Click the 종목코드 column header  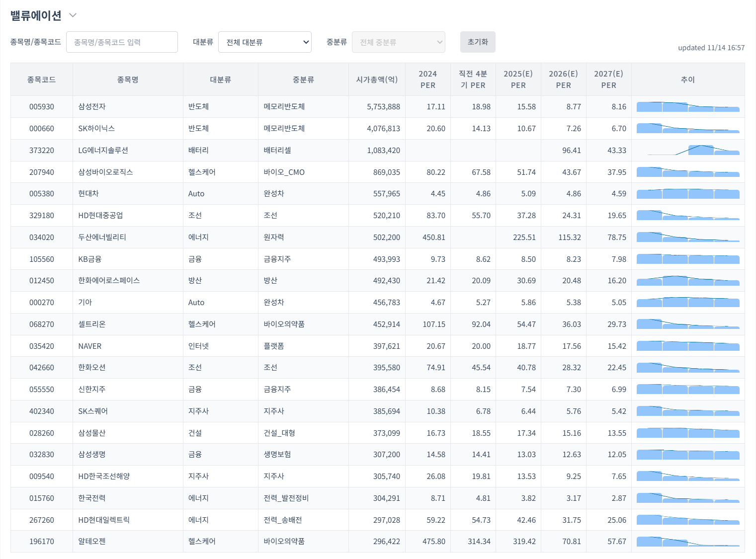[42, 80]
